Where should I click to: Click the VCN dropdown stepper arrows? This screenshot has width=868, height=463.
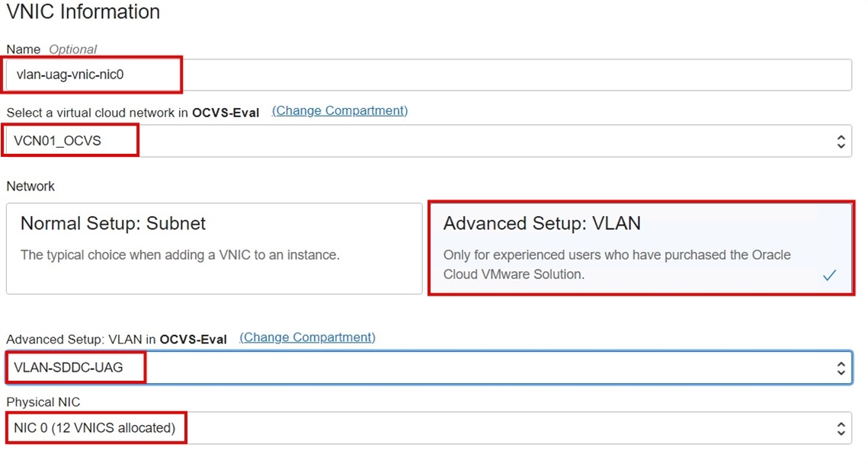(x=841, y=140)
